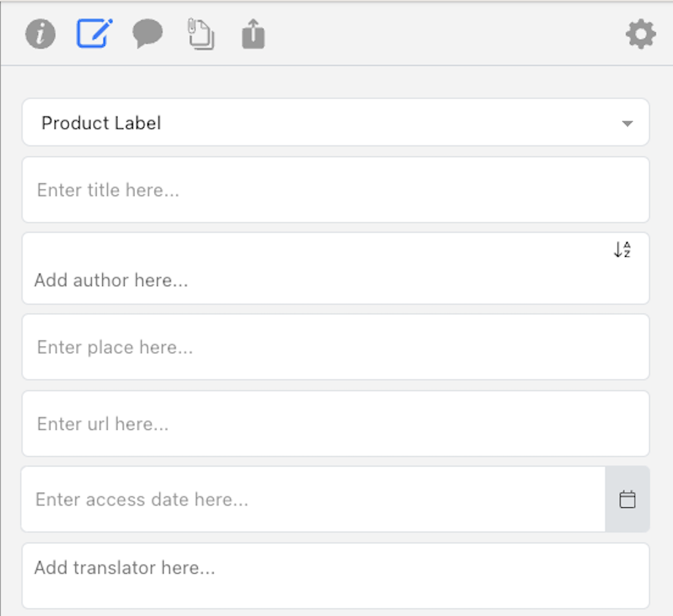Screen dimensions: 673x616
Task: Click the 'Enter access date here...' field
Action: click(313, 499)
